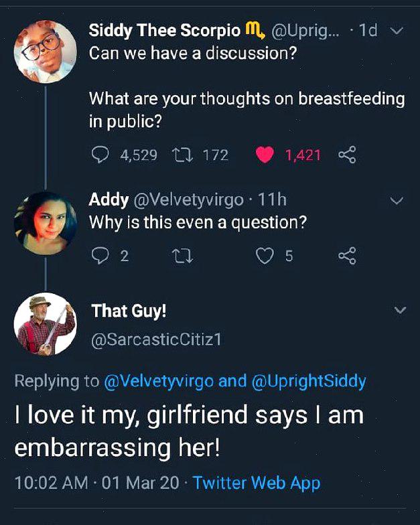The width and height of the screenshot is (420, 525).
Task: Click the @Velvetyvirgo mention link
Action: (159, 382)
